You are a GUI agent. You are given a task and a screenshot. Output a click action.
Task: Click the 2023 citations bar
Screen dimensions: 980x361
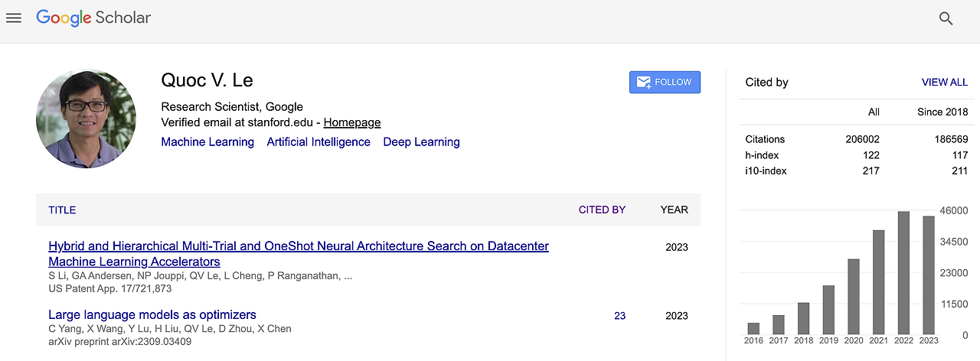(x=928, y=275)
